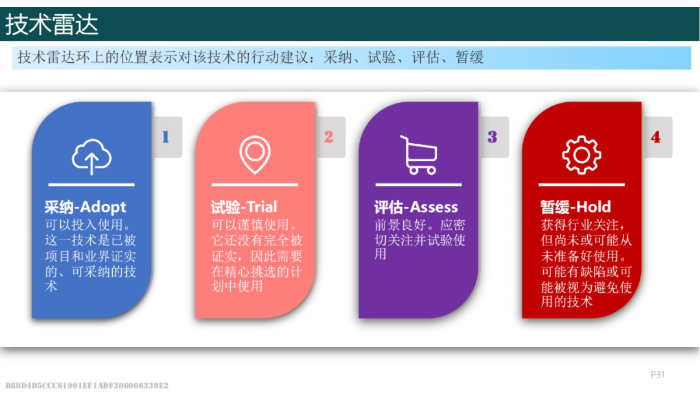Click the light blue subtitle banner

[351, 58]
